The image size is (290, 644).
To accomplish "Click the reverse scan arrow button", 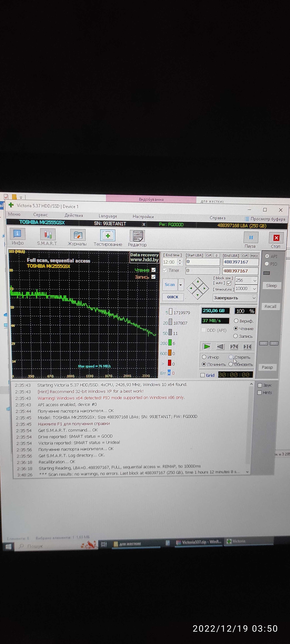I will (x=220, y=347).
